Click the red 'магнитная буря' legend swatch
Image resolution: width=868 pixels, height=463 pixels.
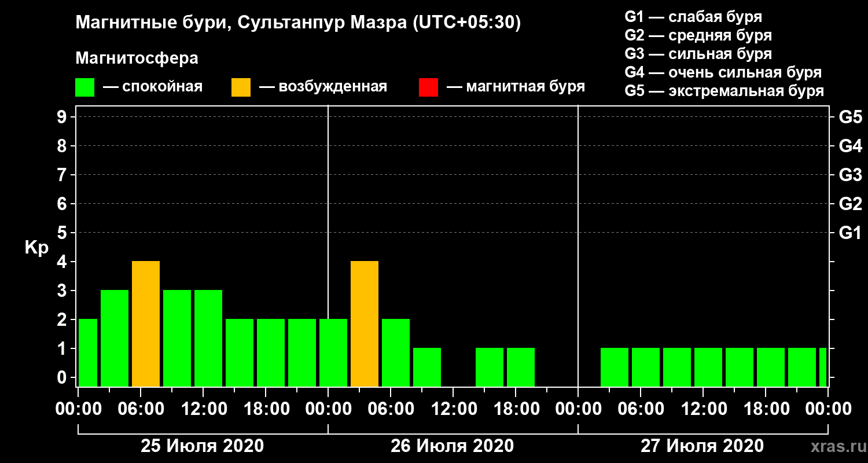428,87
